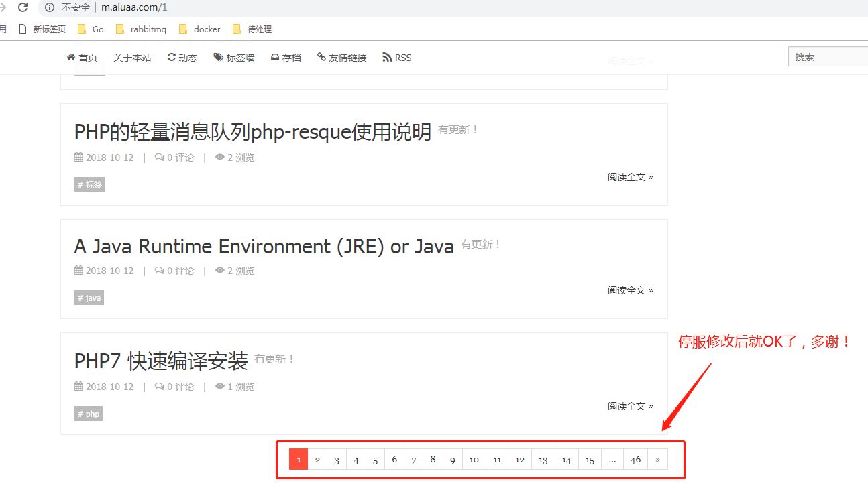Viewport: 868px width, 502px height.
Task: Click the next page » arrow
Action: pyautogui.click(x=657, y=460)
